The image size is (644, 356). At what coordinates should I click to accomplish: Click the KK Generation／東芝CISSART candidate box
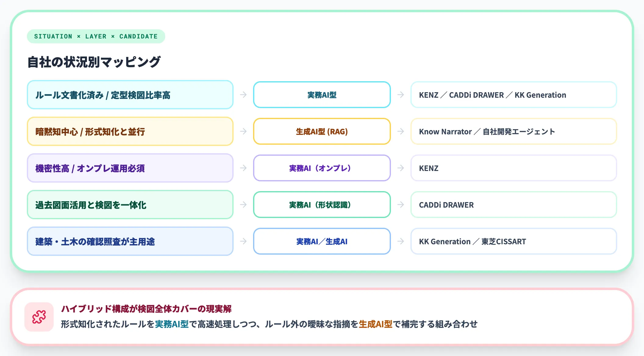[x=514, y=241]
